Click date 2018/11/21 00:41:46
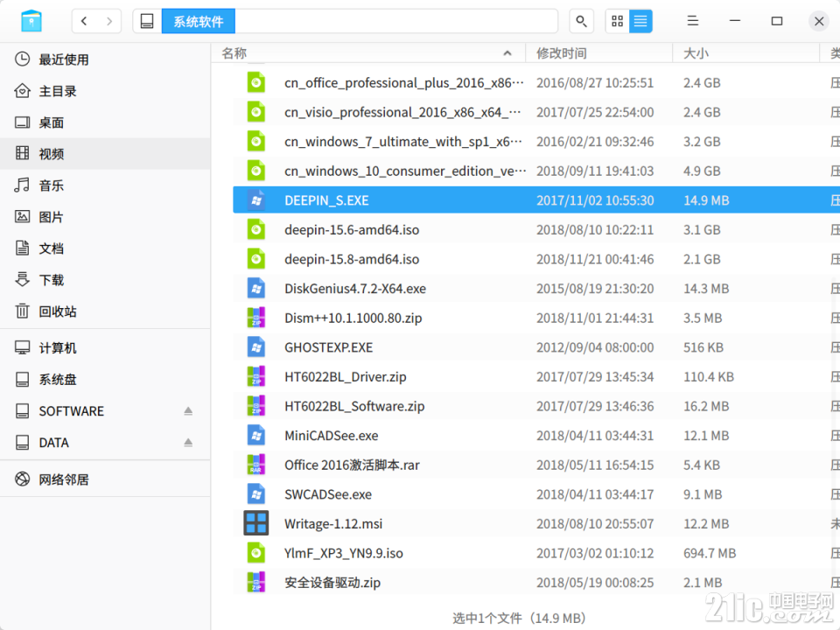Screen dimensions: 840x630 click(x=595, y=259)
